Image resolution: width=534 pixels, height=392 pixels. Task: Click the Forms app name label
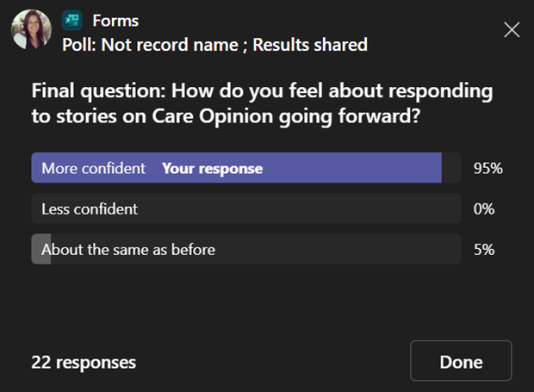115,21
